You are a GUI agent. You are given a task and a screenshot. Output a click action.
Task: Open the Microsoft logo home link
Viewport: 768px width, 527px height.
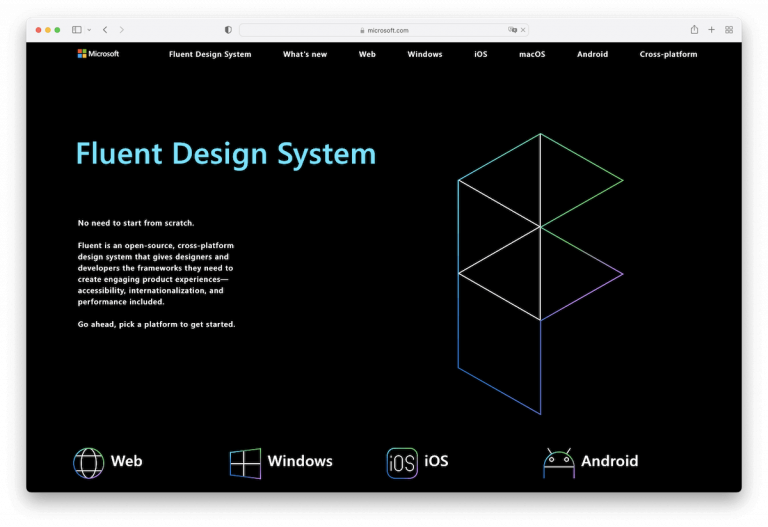point(98,54)
